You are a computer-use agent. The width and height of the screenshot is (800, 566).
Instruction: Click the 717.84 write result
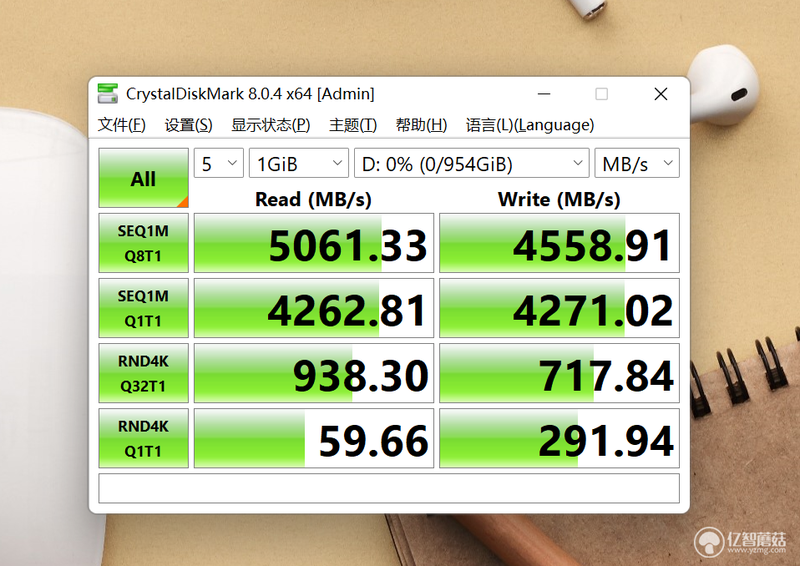click(559, 373)
